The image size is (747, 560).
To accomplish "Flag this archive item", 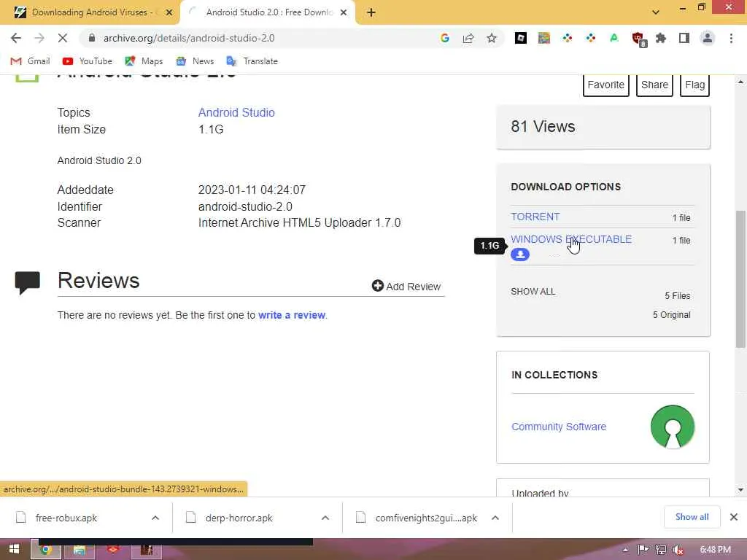I will click(694, 85).
